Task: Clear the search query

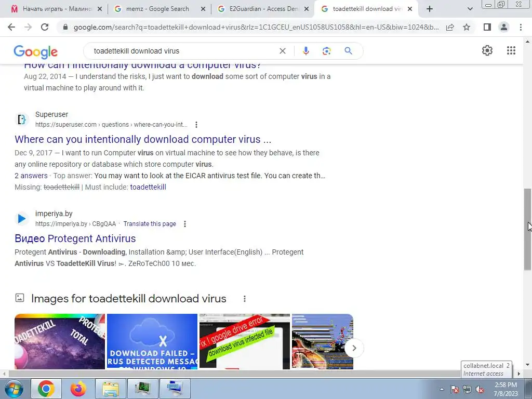Action: (x=282, y=51)
